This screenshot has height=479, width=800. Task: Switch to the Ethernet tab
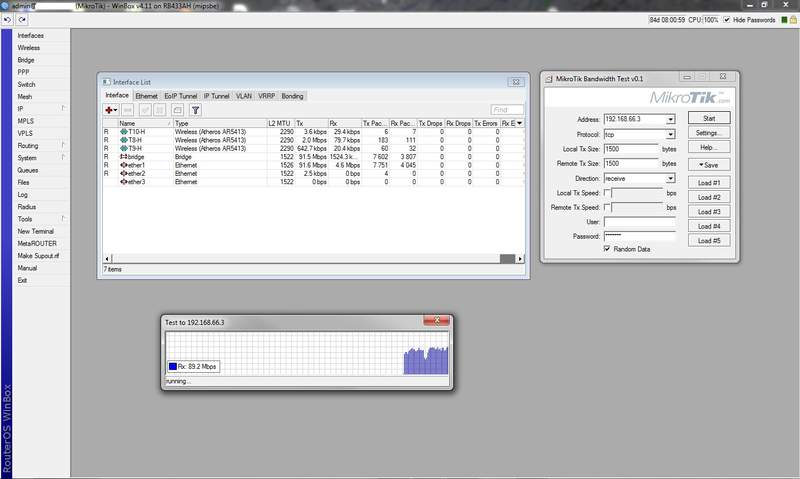point(146,96)
